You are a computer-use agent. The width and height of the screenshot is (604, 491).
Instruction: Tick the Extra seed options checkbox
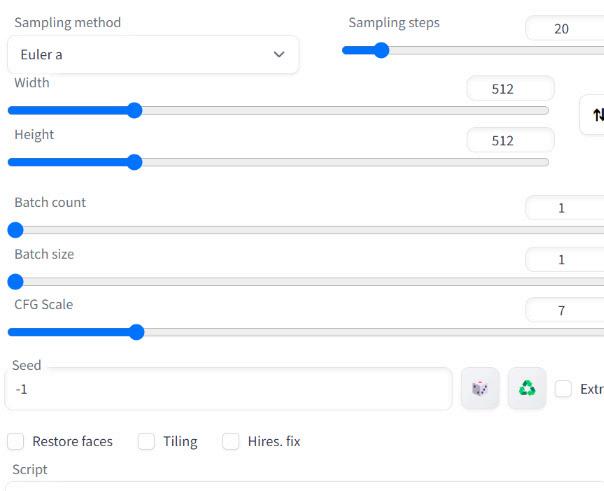(x=563, y=389)
